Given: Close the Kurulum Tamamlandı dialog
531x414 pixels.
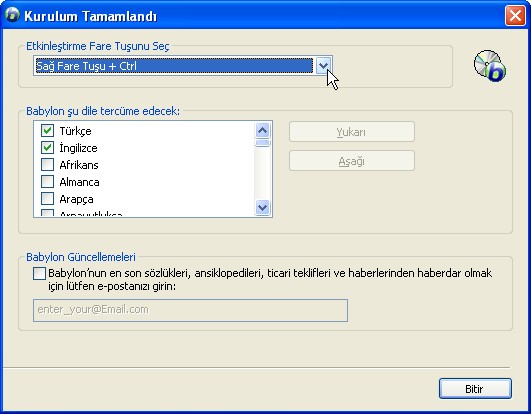Looking at the screenshot, I should point(515,16).
